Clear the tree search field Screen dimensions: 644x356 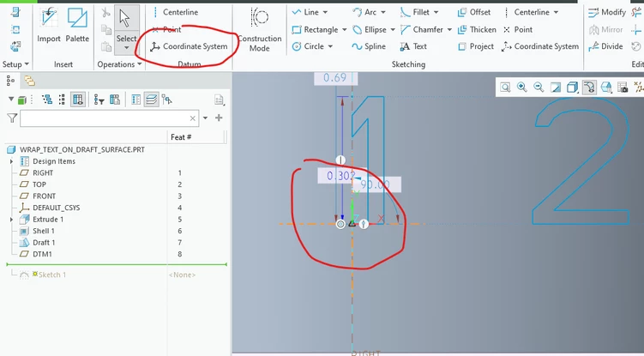coord(192,118)
